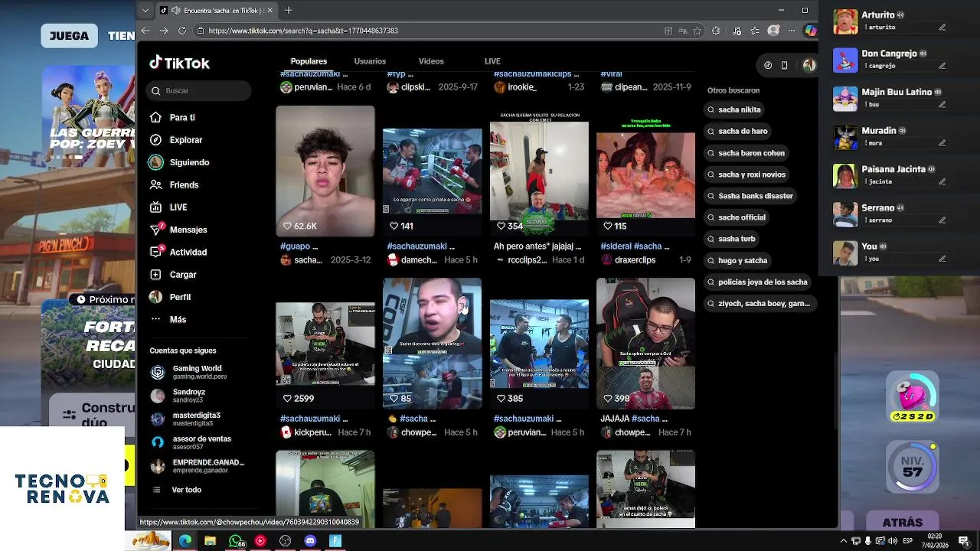Click ATRÁS button in game window
Image resolution: width=980 pixels, height=551 pixels.
(x=902, y=522)
